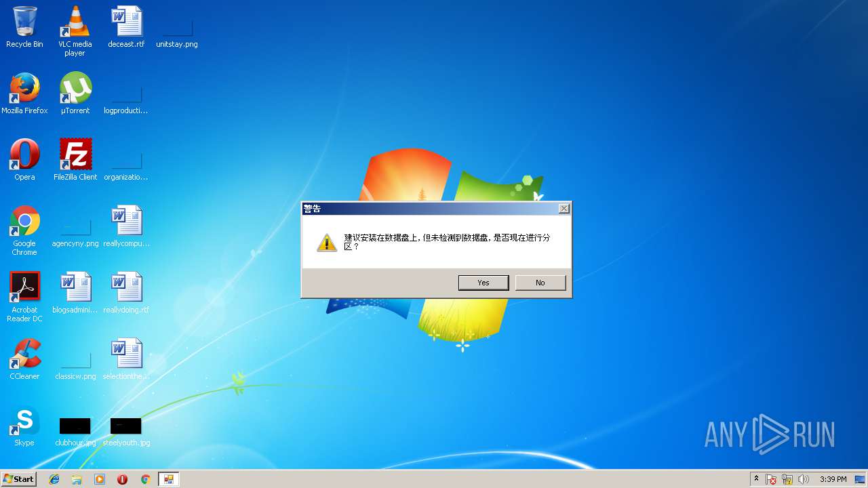Select the logproducti... file icon

pyautogui.click(x=126, y=99)
